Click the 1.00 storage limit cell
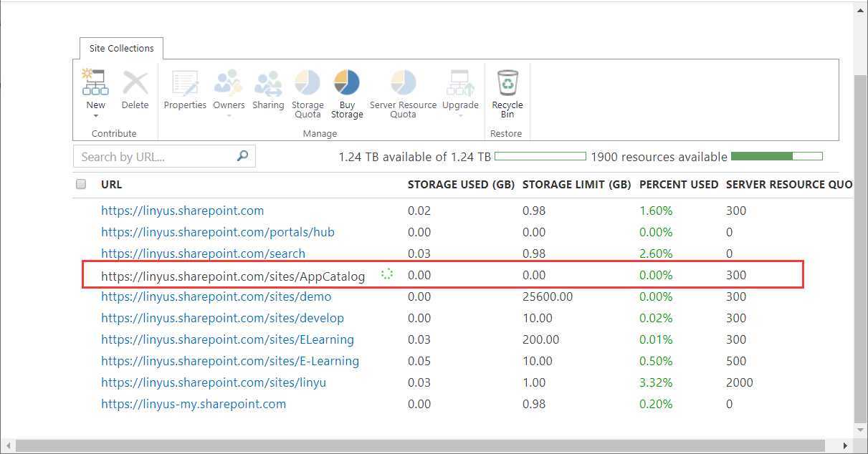The height and width of the screenshot is (454, 868). click(534, 382)
